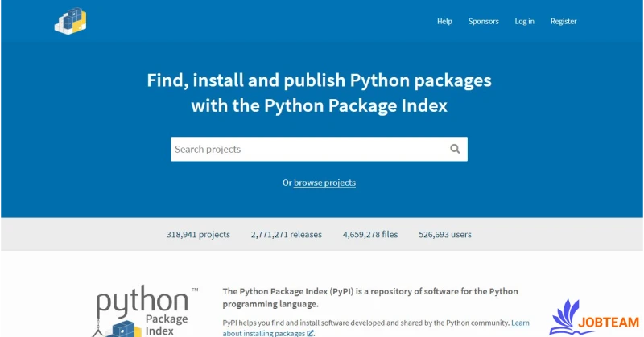Click the 2,771,271 releases statistic
The image size is (644, 337).
pos(286,235)
